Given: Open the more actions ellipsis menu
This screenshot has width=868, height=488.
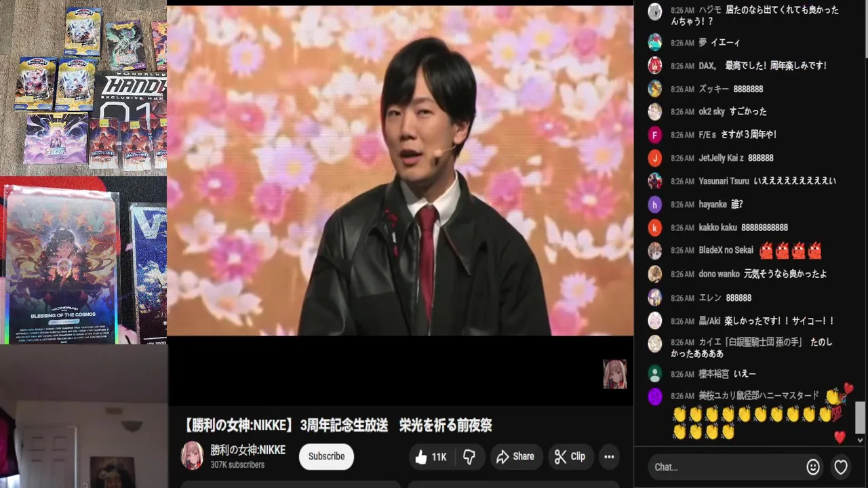Looking at the screenshot, I should (609, 457).
